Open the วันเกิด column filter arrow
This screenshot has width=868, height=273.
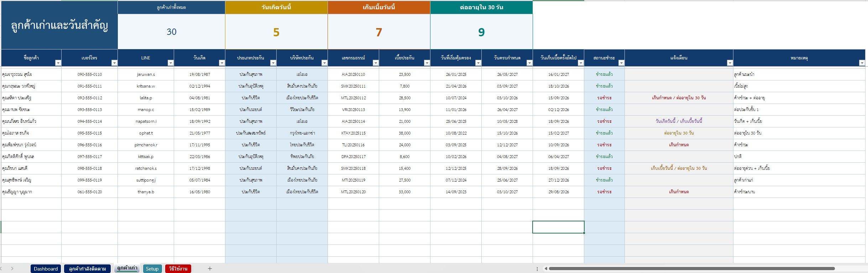click(222, 63)
